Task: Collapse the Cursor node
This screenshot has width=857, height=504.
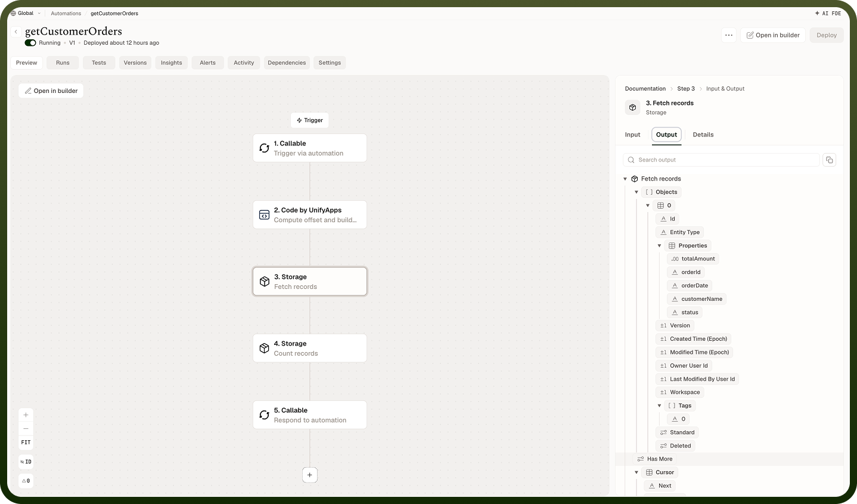Action: [636, 472]
